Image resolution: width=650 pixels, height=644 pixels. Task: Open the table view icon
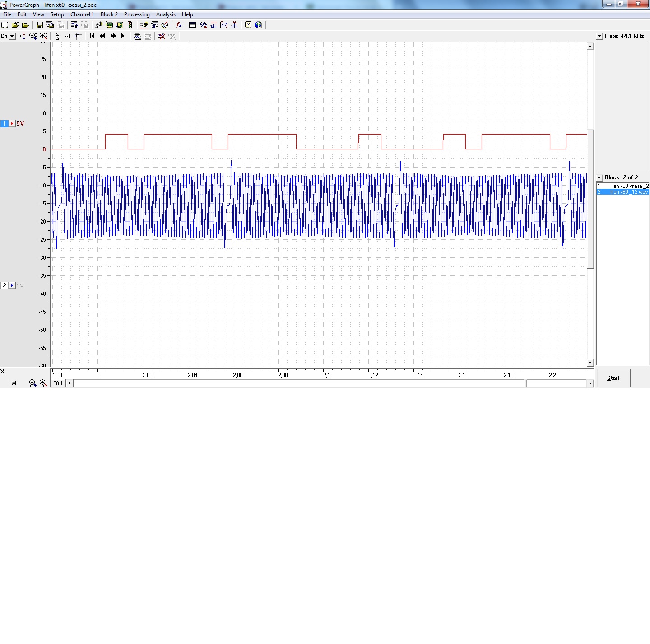(x=192, y=25)
